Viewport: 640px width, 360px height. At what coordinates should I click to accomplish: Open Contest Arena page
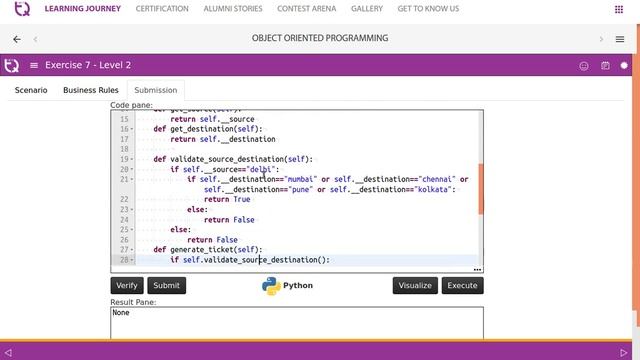point(307,9)
